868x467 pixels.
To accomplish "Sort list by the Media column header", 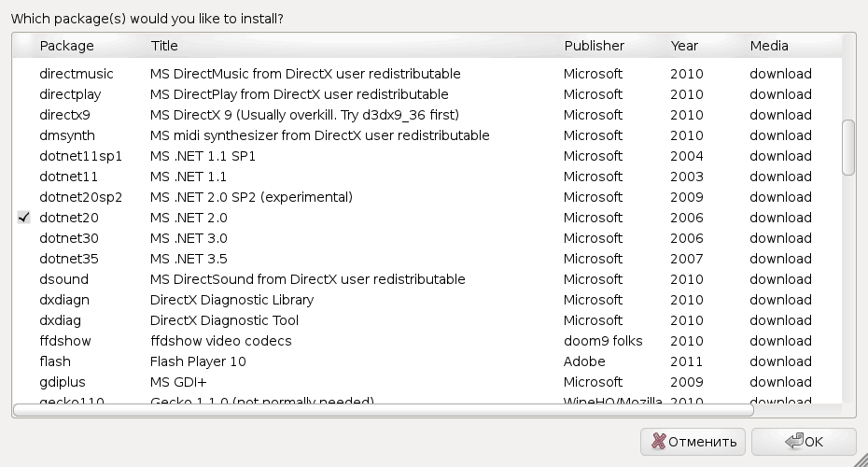I will [769, 46].
